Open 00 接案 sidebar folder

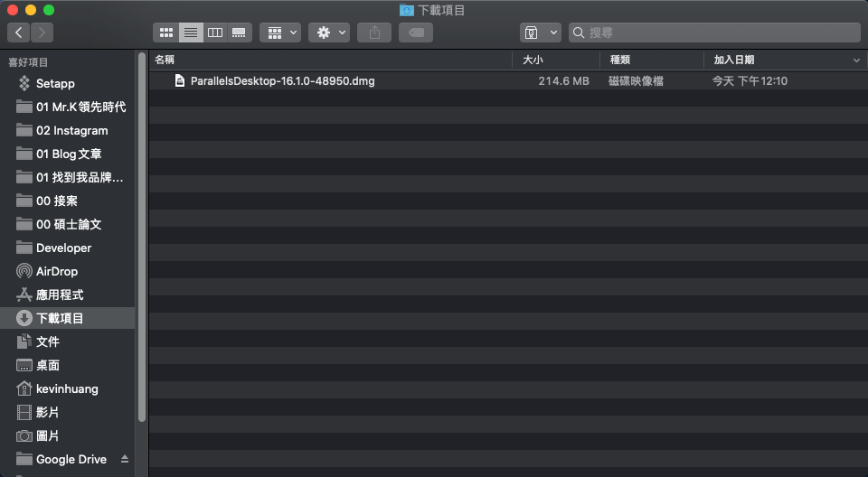(x=56, y=201)
